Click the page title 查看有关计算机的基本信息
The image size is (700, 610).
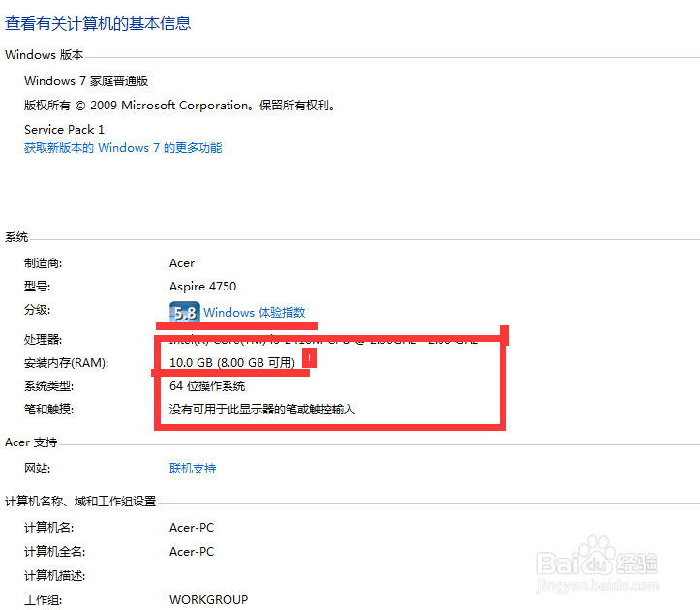pos(98,23)
